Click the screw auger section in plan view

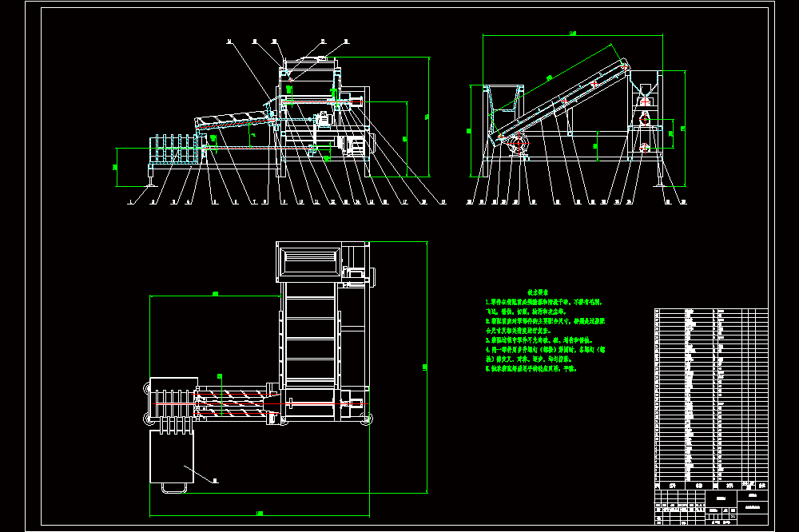234,403
